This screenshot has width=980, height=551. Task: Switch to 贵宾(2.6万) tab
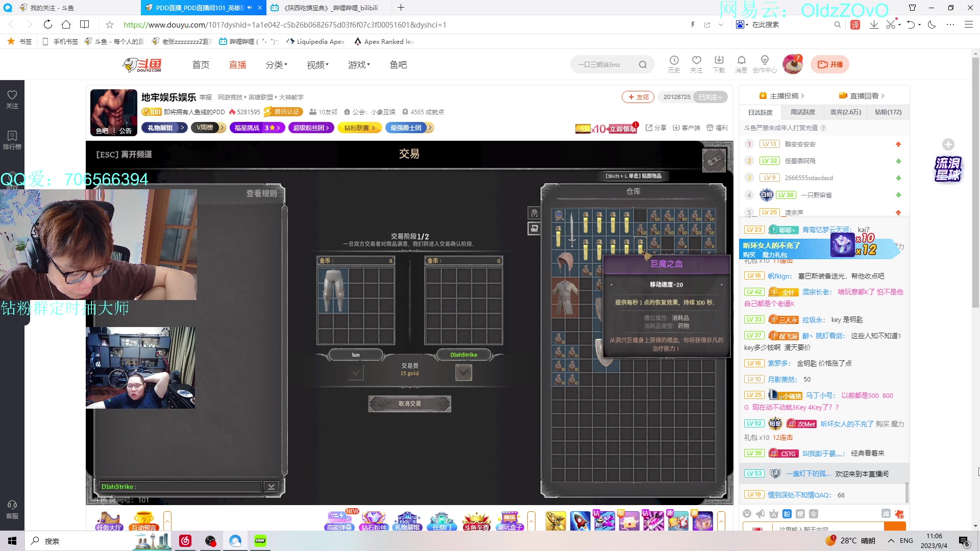[x=845, y=112]
